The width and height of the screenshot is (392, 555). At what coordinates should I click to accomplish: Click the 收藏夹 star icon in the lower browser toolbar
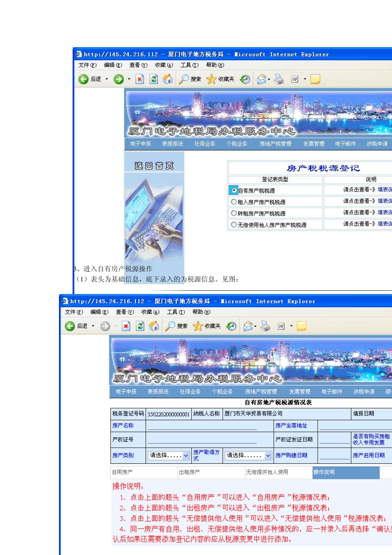198,326
